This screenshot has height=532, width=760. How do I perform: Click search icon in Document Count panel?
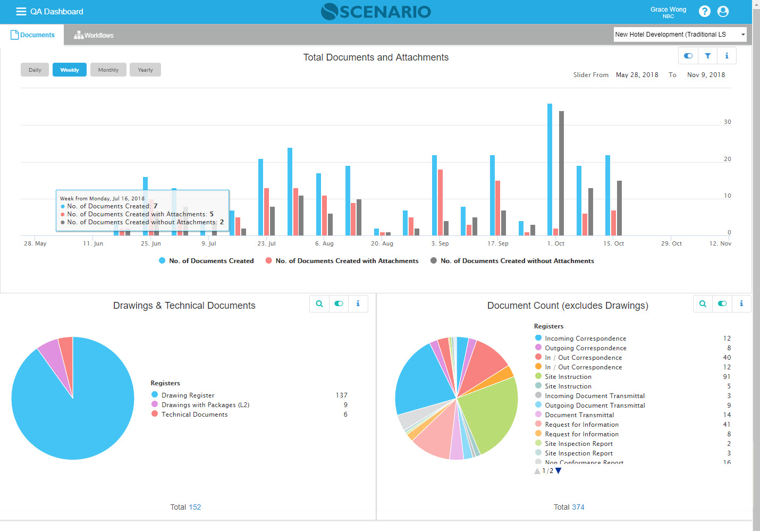[x=703, y=303]
